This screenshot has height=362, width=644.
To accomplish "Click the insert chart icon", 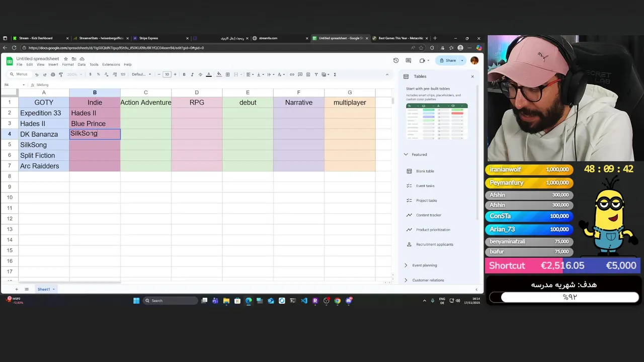I will point(308,74).
